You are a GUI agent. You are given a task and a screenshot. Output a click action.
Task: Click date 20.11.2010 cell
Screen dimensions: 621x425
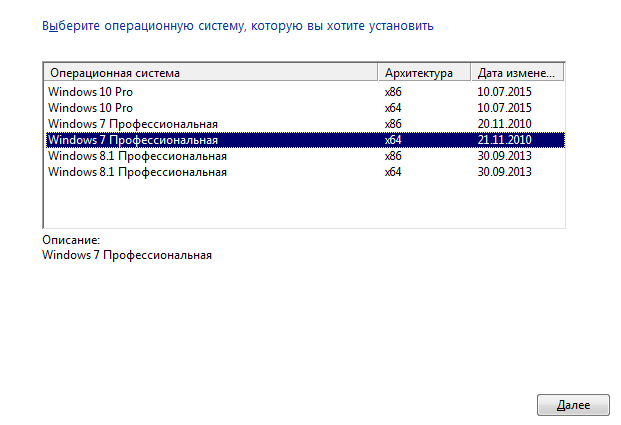(x=504, y=124)
